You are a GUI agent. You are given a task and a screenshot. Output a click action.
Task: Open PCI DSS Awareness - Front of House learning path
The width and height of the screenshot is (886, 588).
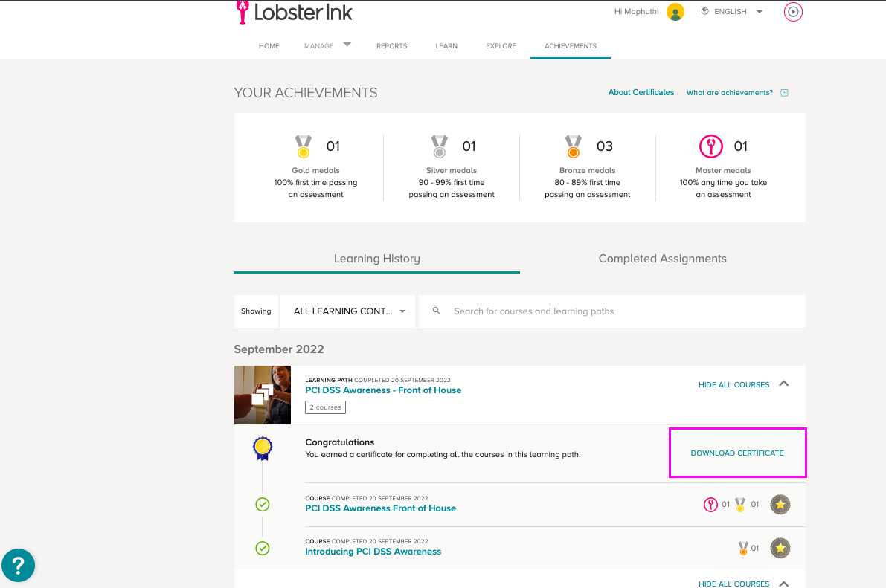point(383,390)
